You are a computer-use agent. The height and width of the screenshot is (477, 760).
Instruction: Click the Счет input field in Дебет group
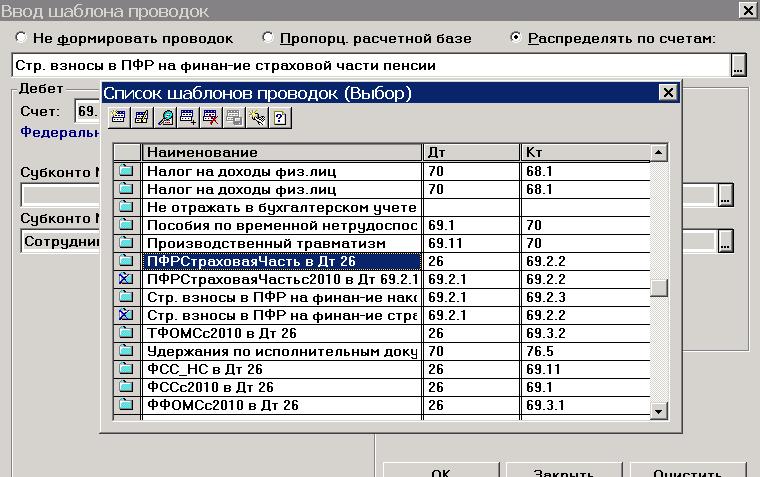(88, 111)
